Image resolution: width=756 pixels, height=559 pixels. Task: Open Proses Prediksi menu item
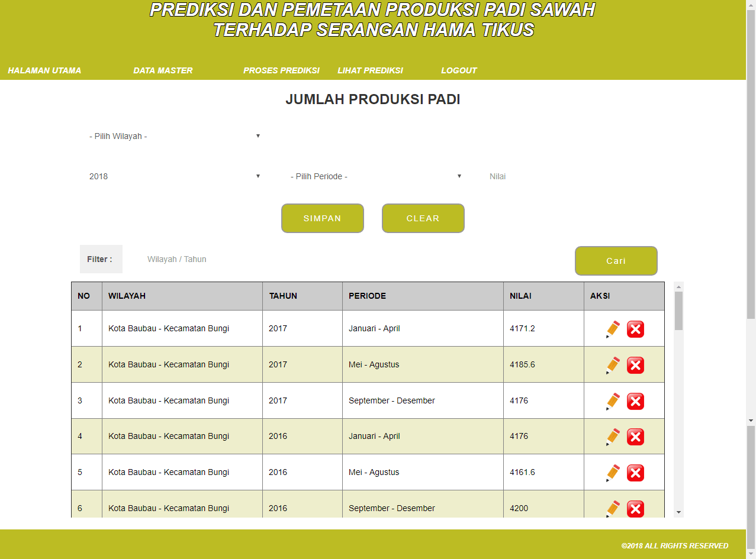(x=281, y=70)
